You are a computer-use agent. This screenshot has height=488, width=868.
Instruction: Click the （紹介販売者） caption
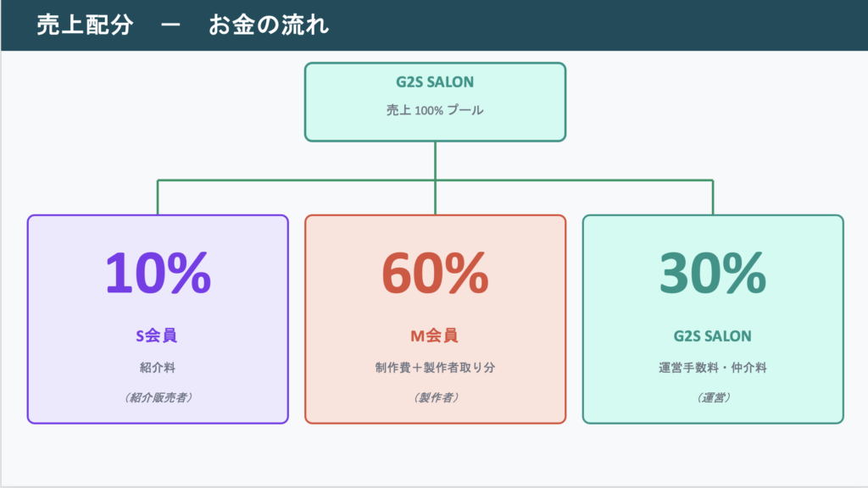tap(158, 397)
